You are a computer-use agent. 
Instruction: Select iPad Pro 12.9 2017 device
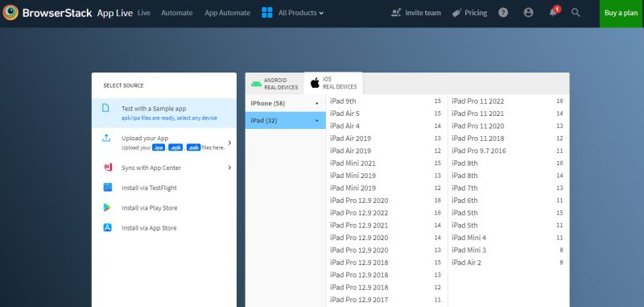(386, 300)
